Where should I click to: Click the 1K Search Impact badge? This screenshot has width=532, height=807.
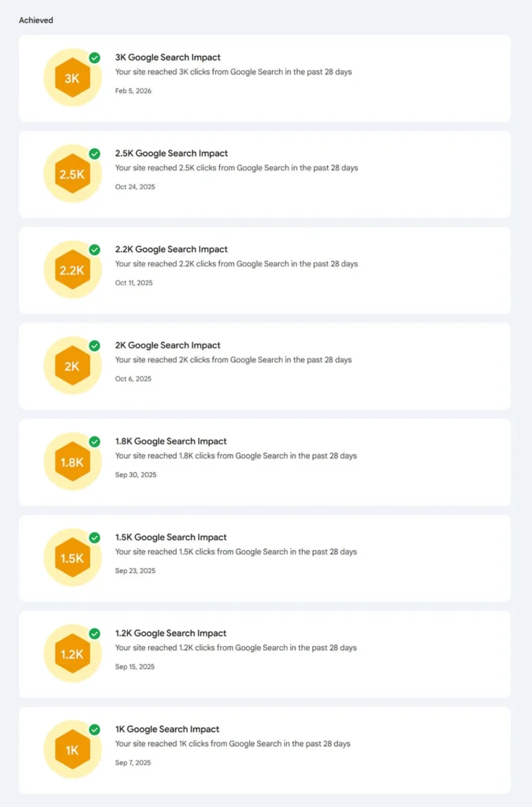click(x=71, y=749)
